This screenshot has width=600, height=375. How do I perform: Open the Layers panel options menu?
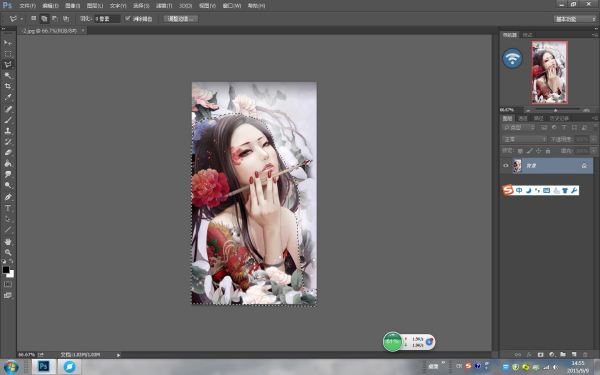click(594, 118)
